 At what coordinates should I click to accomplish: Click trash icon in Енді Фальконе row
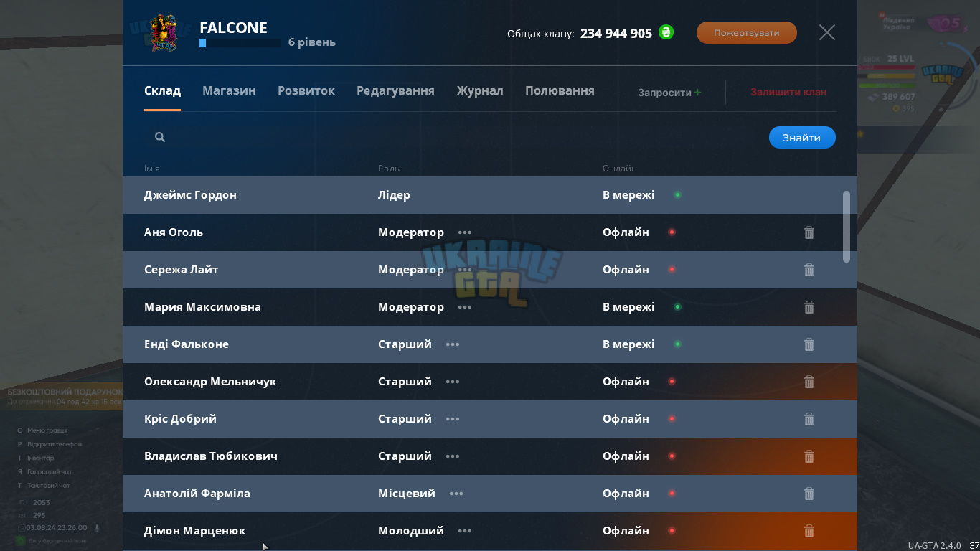[x=809, y=344]
